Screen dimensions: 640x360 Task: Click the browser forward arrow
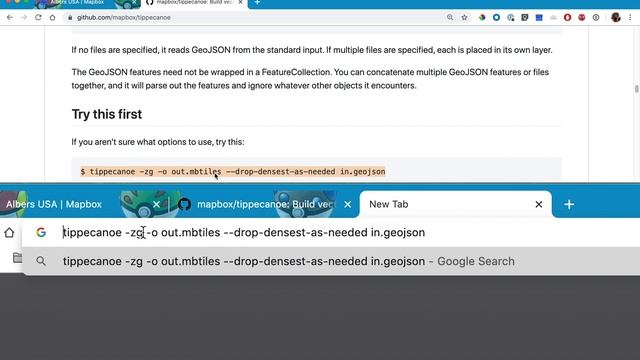pos(24,18)
